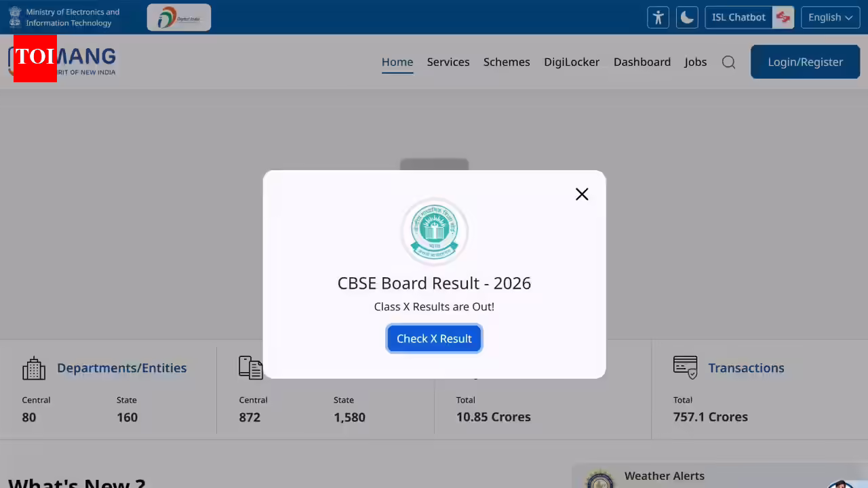Click the Login/Register button
The image size is (868, 488).
pos(805,62)
